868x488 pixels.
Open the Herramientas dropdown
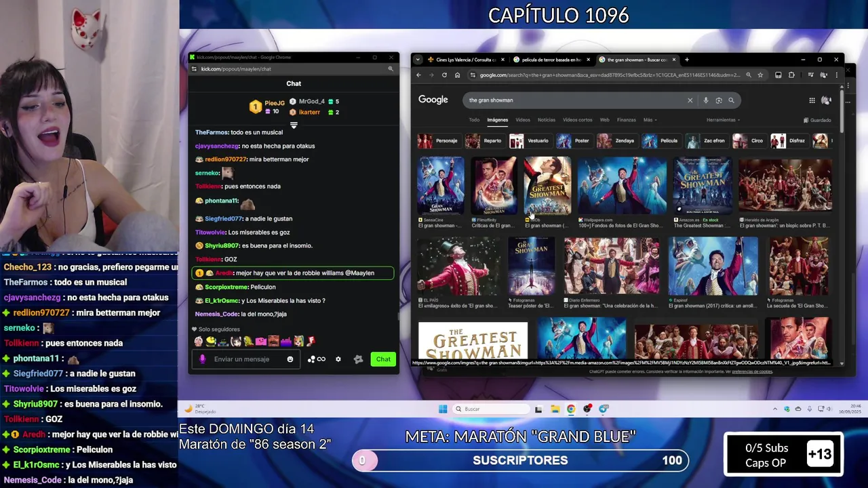point(723,120)
